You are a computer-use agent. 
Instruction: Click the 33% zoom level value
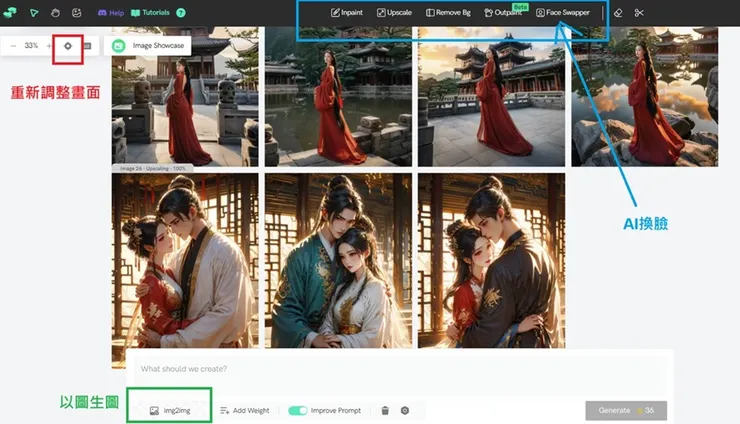(x=31, y=46)
